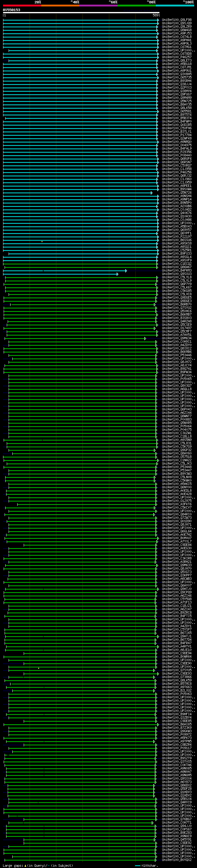197x868 pixels.
Task: Select the UniRef100_B9SRH4 label
Action: (176, 81)
